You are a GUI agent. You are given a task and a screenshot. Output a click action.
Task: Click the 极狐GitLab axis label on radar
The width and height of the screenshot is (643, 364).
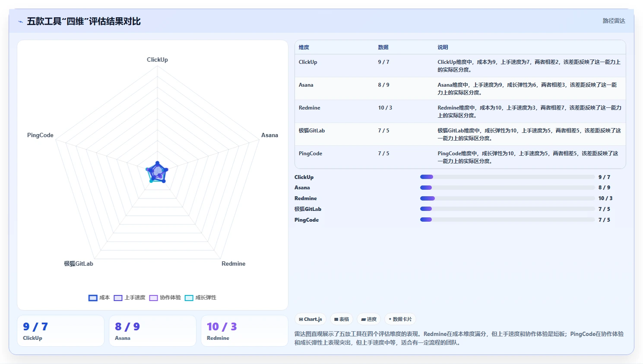[79, 264]
